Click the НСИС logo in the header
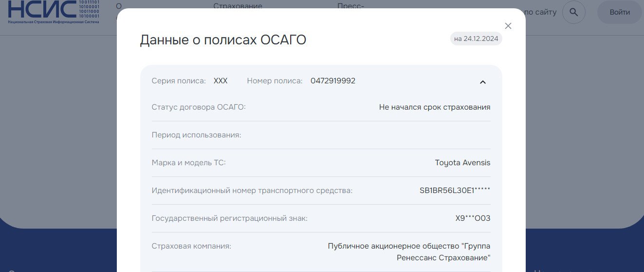Image resolution: width=644 pixels, height=272 pixels. [x=54, y=12]
